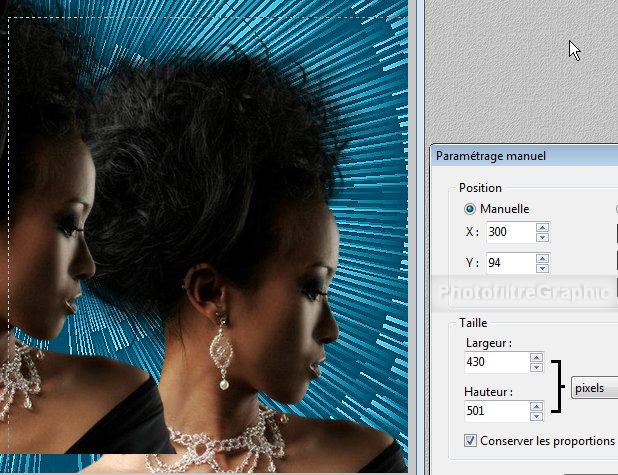The width and height of the screenshot is (618, 475).
Task: Increase the Largeur value
Action: pos(536,358)
